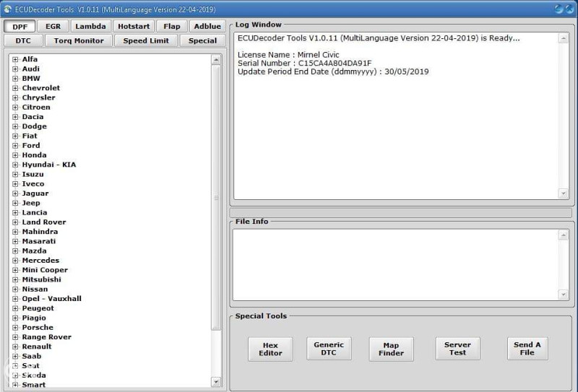Select Isuzu in the brand tree
This screenshot has width=578, height=392.
coord(33,174)
